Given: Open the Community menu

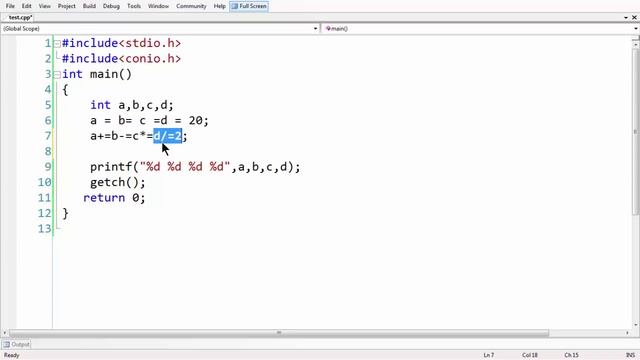Looking at the screenshot, I should tap(191, 6).
